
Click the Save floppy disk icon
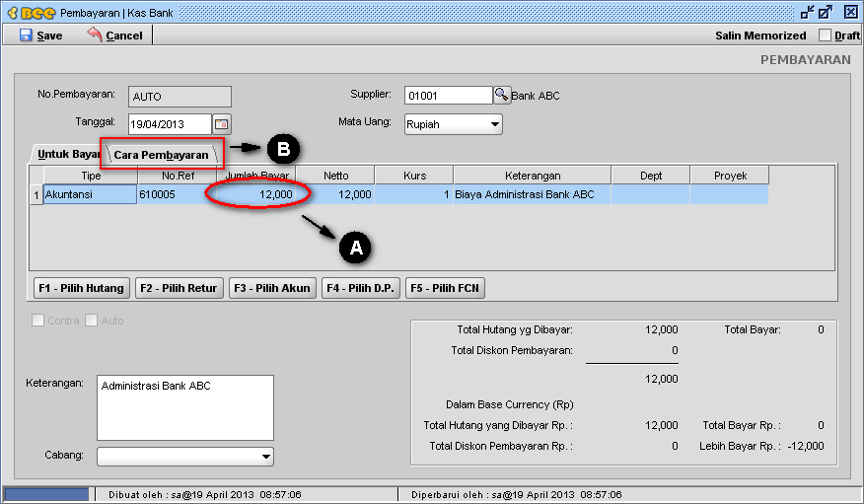point(26,35)
